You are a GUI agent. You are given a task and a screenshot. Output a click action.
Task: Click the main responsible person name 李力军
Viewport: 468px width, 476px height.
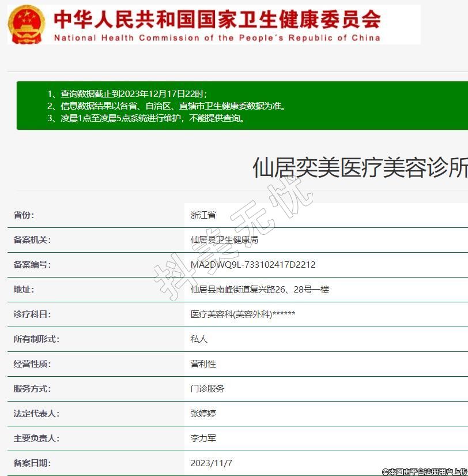click(203, 438)
